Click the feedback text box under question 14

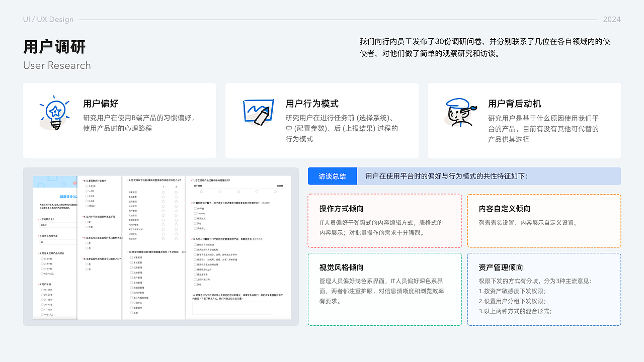click(x=231, y=308)
